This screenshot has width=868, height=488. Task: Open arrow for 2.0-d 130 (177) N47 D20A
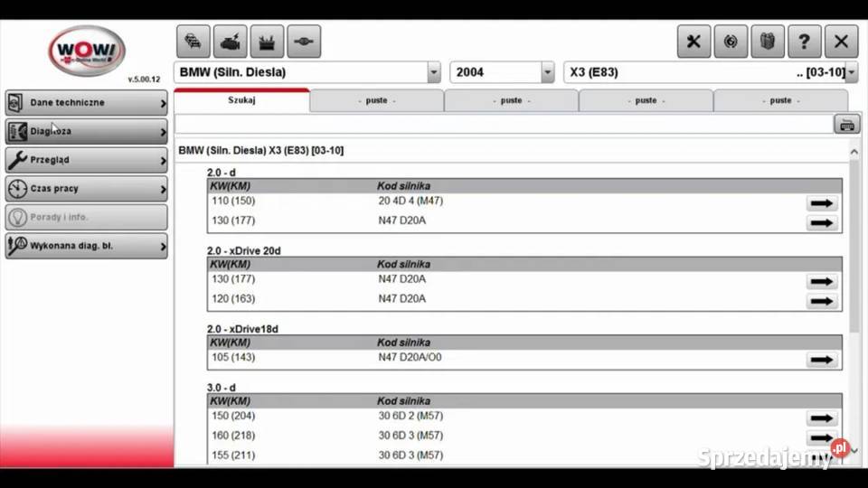coord(822,223)
